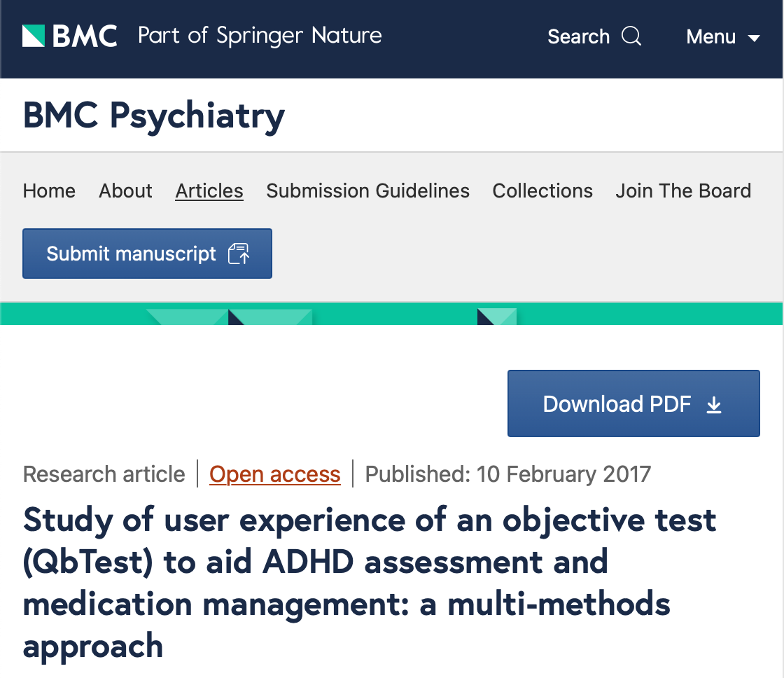Viewport: 784px width, 678px height.
Task: Browse the Collections section
Action: tap(542, 191)
